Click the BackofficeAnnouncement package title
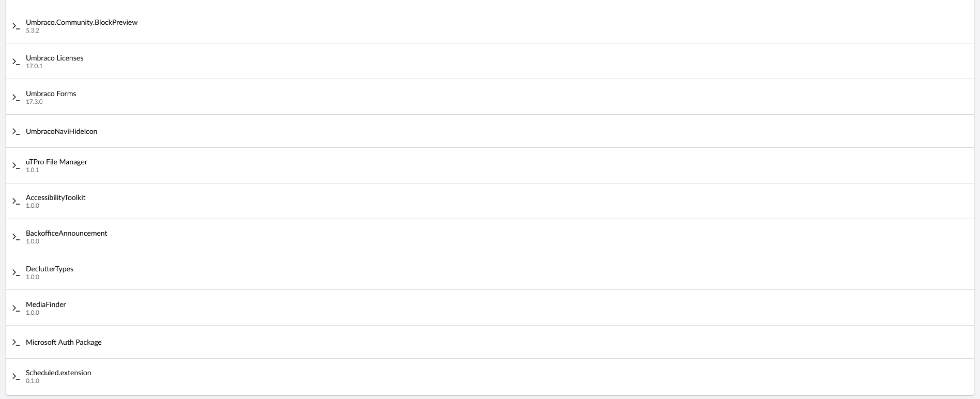The height and width of the screenshot is (399, 980). 66,233
